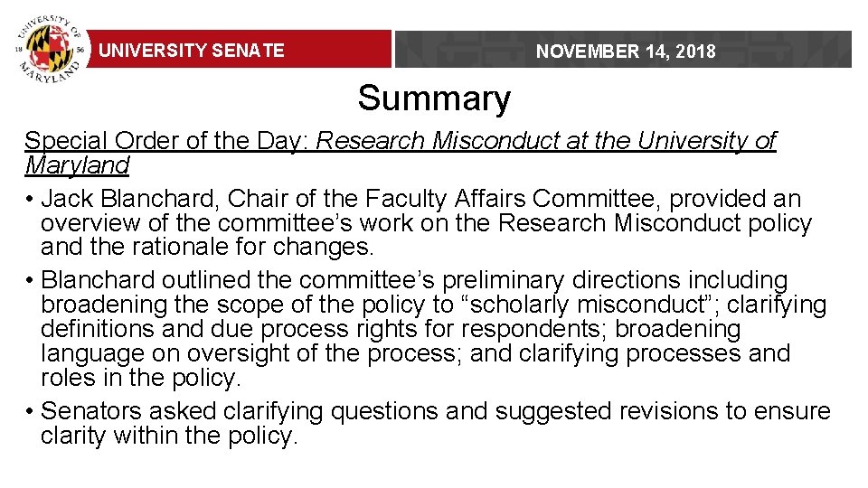
Task: Select the Summary slide title
Action: 434,99
